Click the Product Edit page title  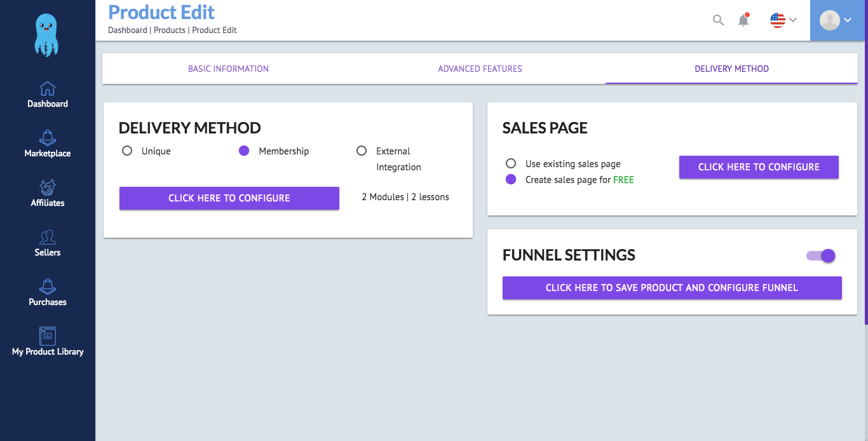pyautogui.click(x=161, y=12)
